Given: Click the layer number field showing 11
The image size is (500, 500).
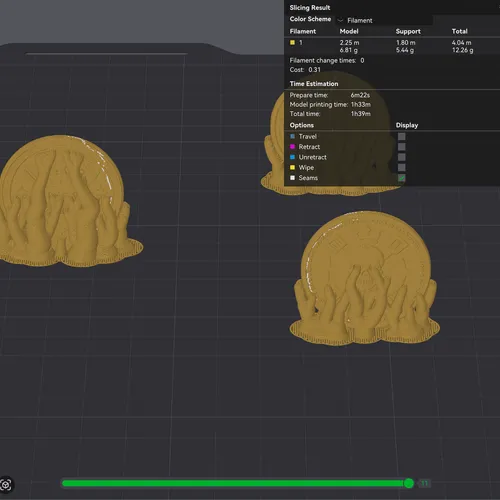Looking at the screenshot, I should [x=424, y=483].
